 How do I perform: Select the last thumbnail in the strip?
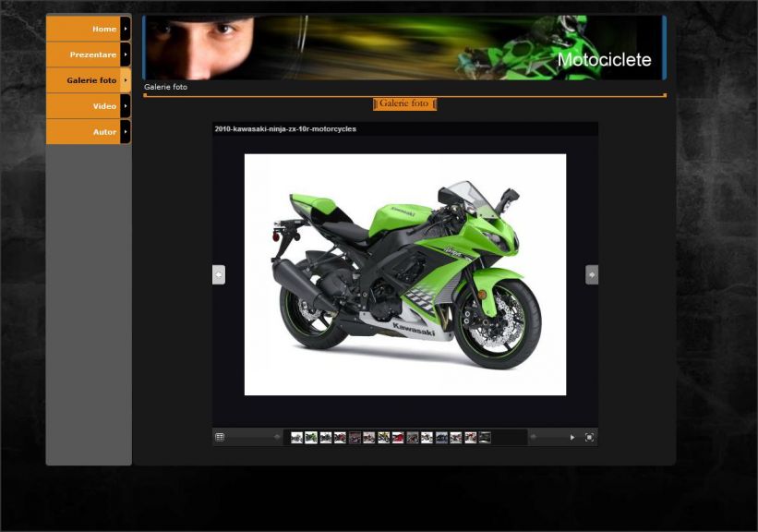pos(485,438)
